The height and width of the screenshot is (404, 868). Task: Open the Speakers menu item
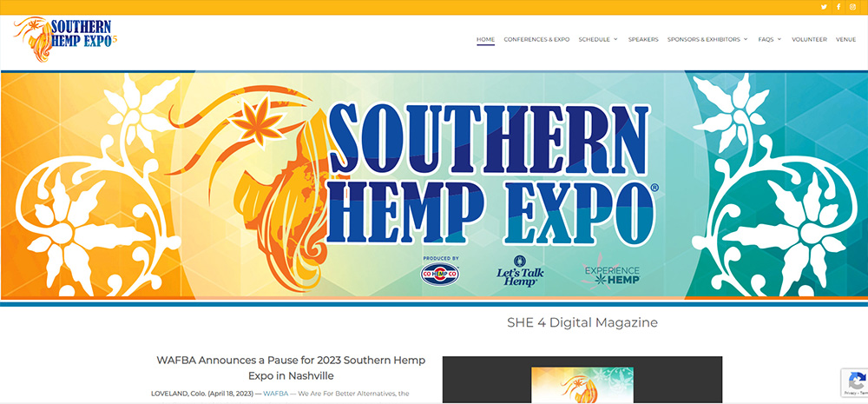coord(643,39)
